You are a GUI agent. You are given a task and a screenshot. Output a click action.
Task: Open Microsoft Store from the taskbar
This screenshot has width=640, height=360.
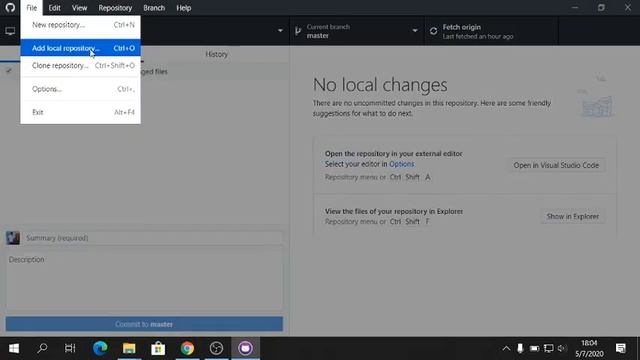158,348
